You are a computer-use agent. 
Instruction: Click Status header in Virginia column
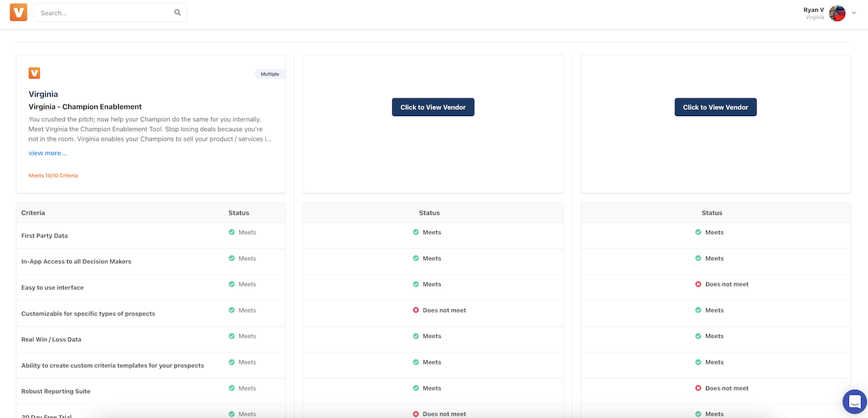coord(239,213)
